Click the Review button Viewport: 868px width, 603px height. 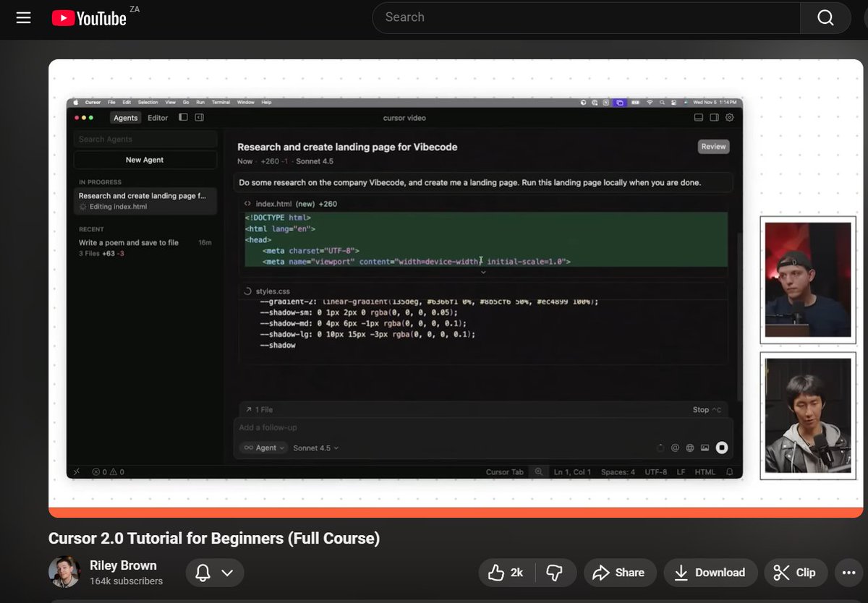[x=713, y=147]
